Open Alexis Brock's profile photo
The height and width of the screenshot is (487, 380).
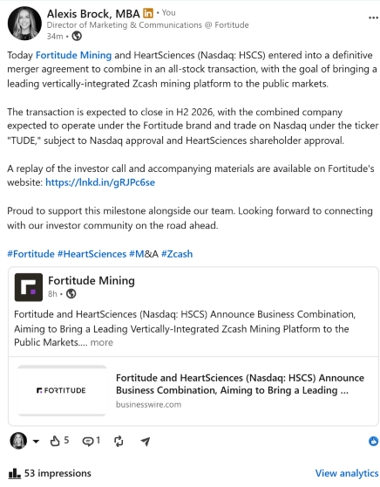[25, 23]
